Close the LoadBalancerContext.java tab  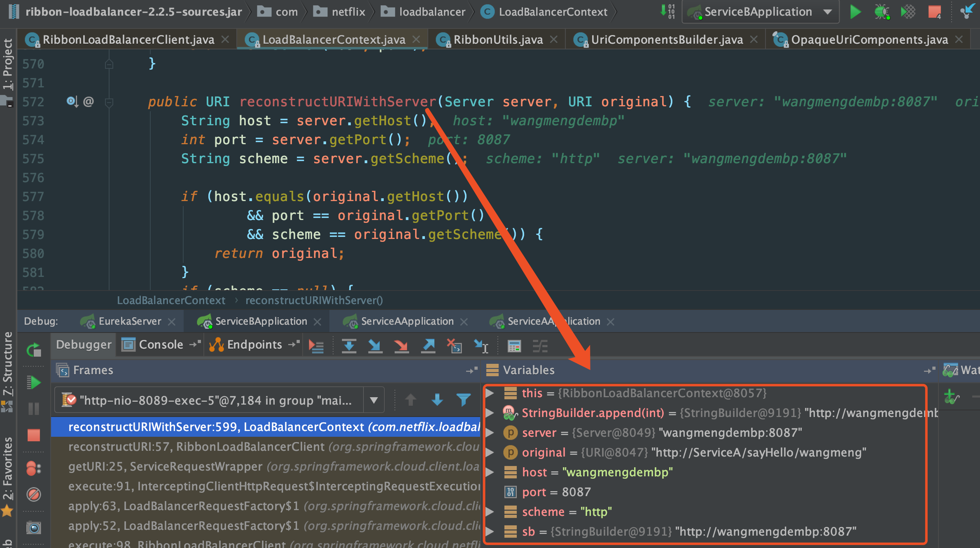point(416,39)
